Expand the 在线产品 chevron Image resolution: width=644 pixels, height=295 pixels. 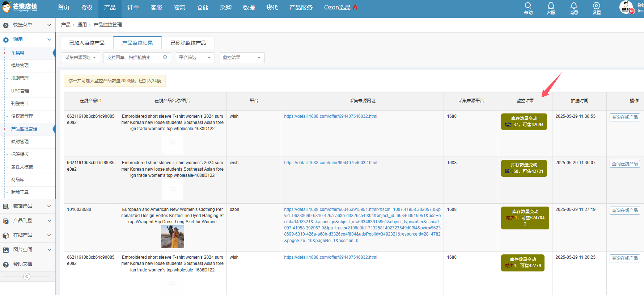(x=49, y=235)
